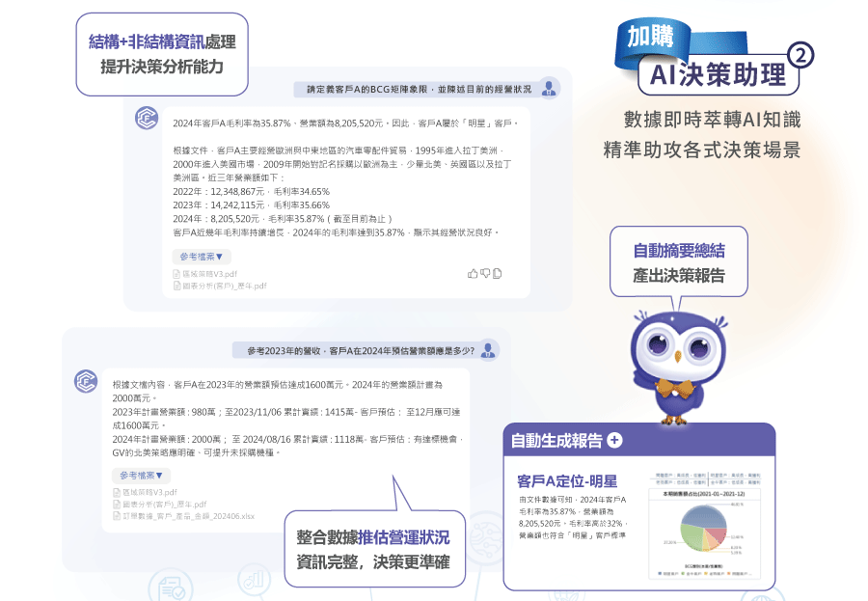This screenshot has width=868, height=601.
Task: Click the line starting 根據文檔內容
Action: point(278,384)
